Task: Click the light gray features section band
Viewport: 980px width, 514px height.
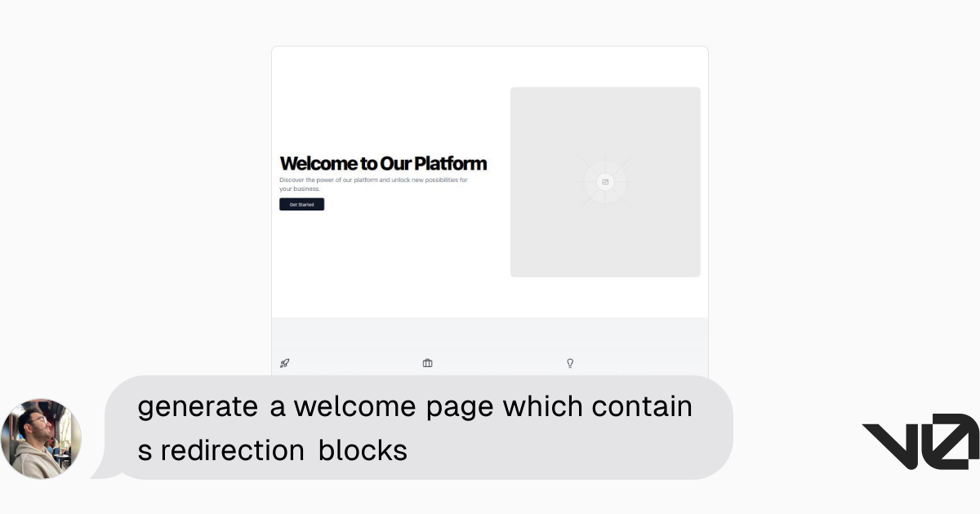Action: coord(490,347)
